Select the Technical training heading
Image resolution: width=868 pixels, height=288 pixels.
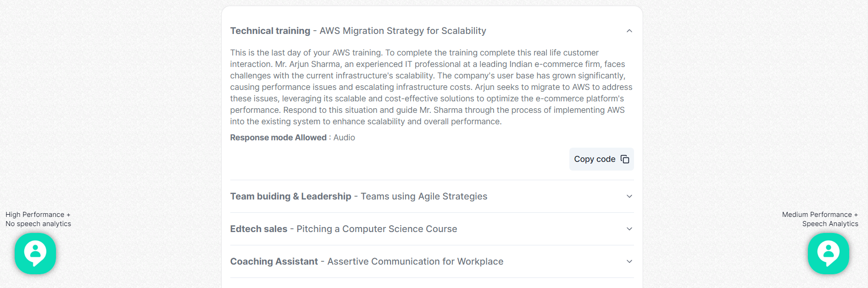point(270,31)
